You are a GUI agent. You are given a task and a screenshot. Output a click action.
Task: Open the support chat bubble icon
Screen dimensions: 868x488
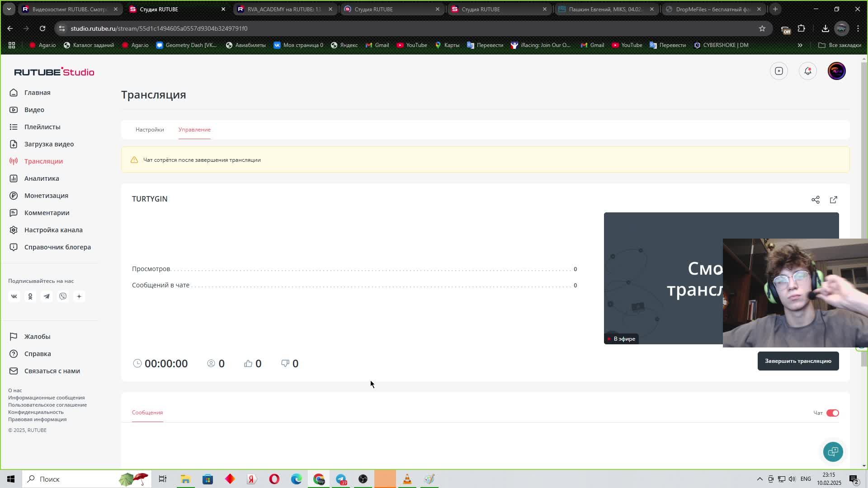point(833,451)
